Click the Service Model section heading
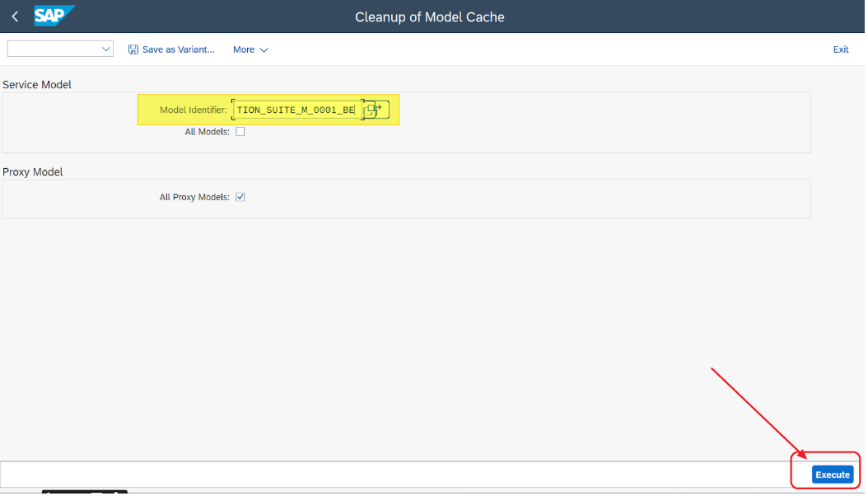The height and width of the screenshot is (496, 868). tap(37, 84)
